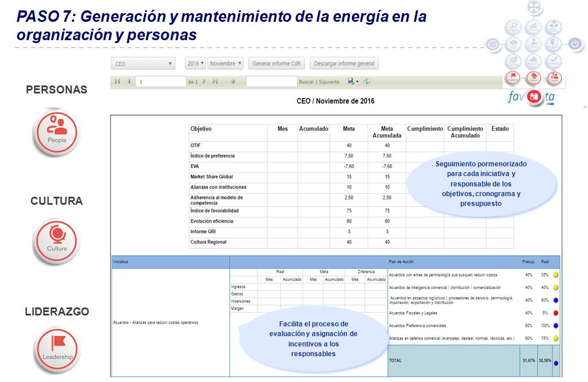The image size is (588, 382).
Task: Click the target-with-arrow icon in the hub diagram
Action: pyautogui.click(x=513, y=60)
